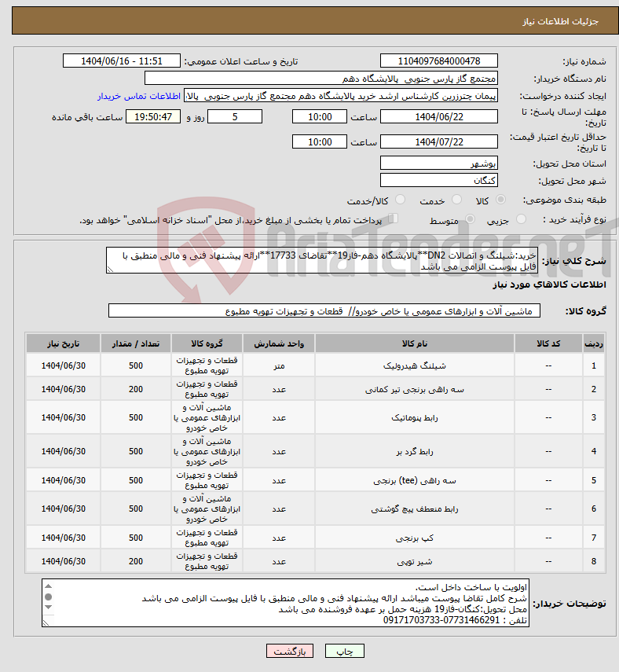Screen dimensions: 619x672
Task: Click the buyer organization name field
Action: (321, 79)
